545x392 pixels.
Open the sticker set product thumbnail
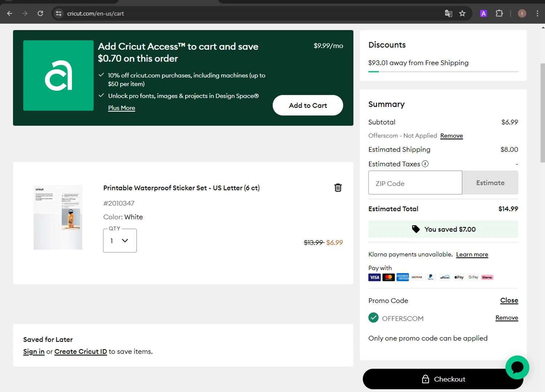pos(58,217)
